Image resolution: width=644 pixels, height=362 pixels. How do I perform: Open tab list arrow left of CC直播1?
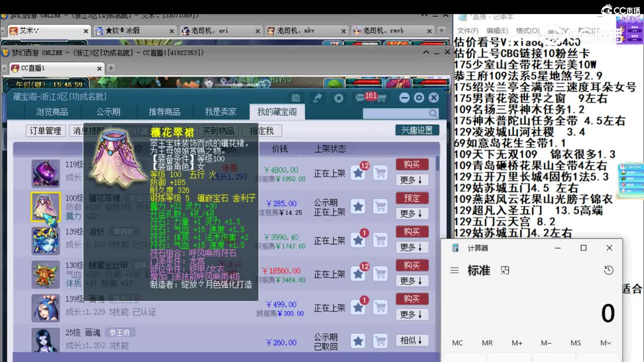(x=5, y=68)
